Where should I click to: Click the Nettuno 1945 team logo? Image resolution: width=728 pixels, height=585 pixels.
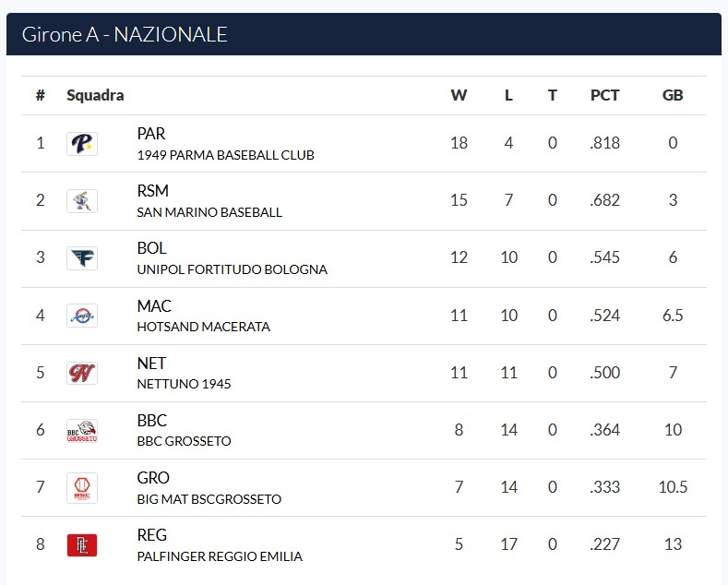click(82, 373)
